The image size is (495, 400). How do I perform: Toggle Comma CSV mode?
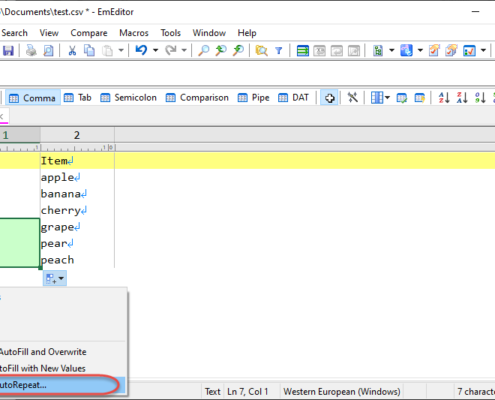[33, 98]
